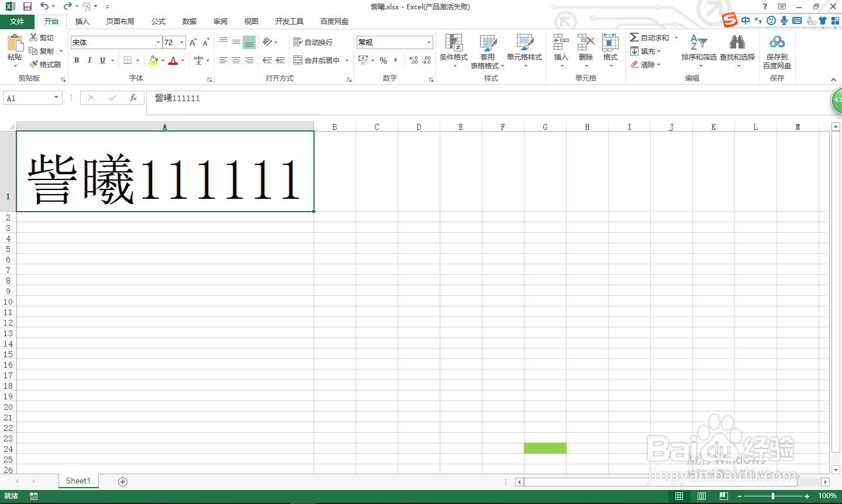Switch to 视图 tab

point(251,22)
